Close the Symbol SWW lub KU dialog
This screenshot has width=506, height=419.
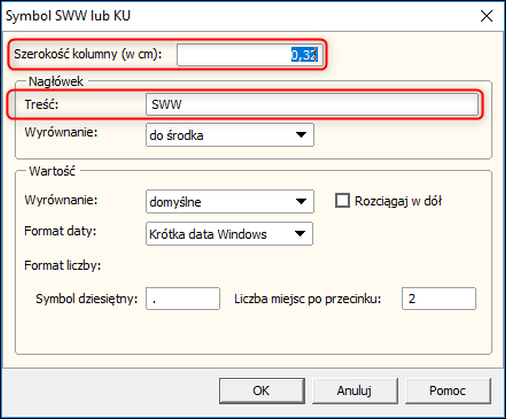pos(487,16)
